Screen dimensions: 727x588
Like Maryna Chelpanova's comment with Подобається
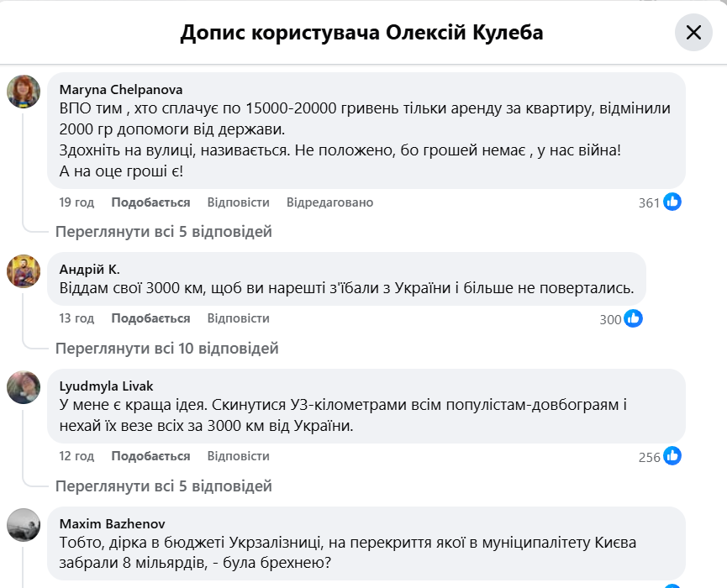[x=150, y=202]
